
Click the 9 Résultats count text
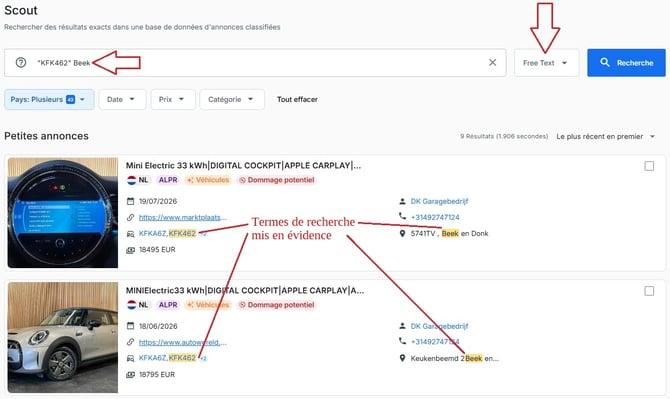coord(504,136)
